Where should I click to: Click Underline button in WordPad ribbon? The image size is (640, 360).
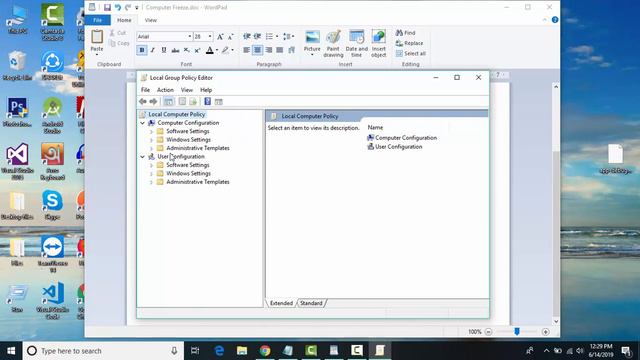[164, 50]
